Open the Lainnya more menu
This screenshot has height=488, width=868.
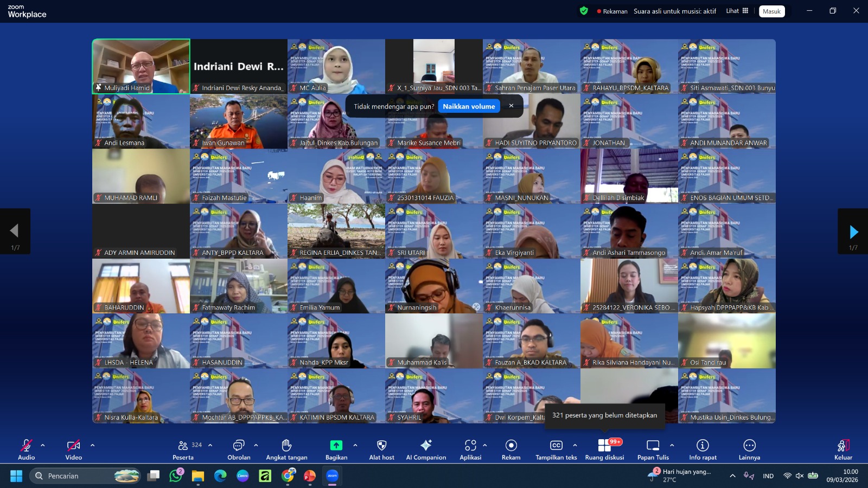pos(749,449)
